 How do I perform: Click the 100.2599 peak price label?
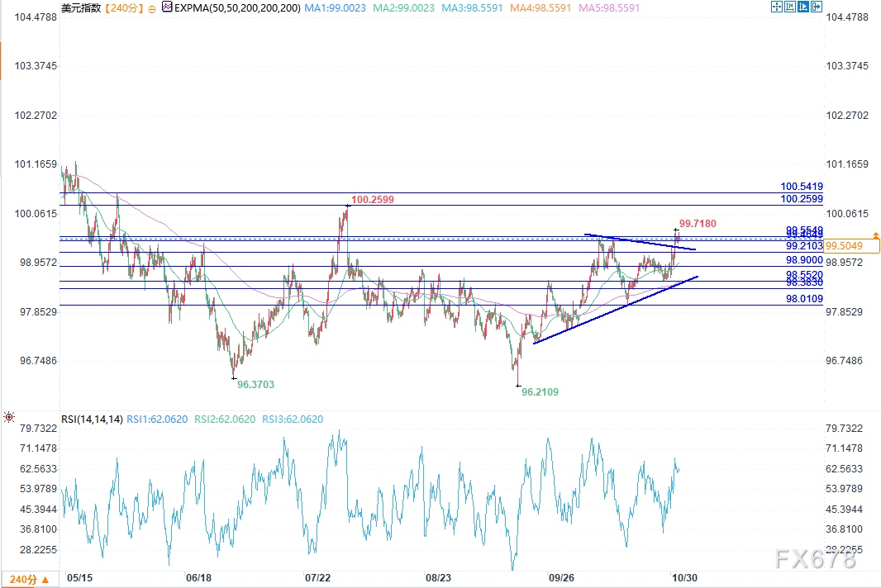pos(373,199)
